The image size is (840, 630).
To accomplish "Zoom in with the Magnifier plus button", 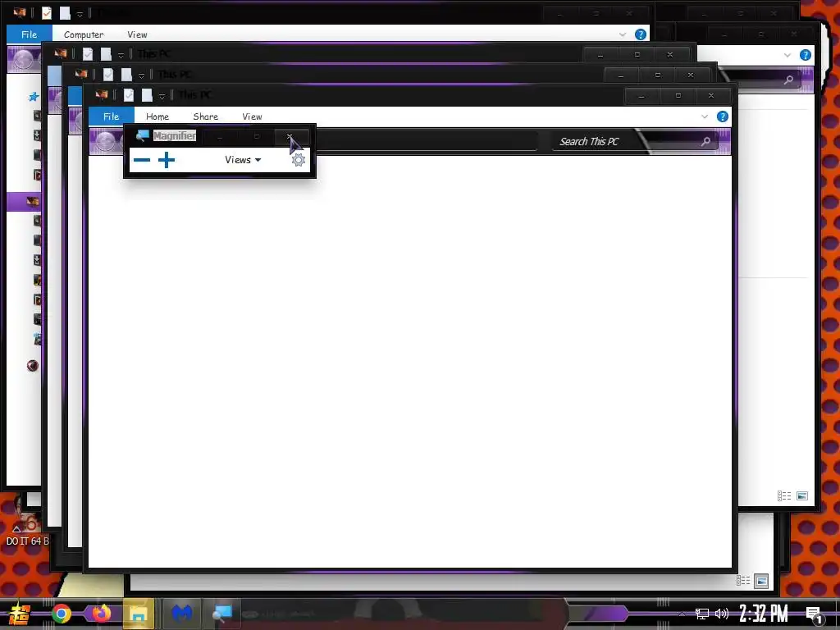I will click(x=167, y=160).
